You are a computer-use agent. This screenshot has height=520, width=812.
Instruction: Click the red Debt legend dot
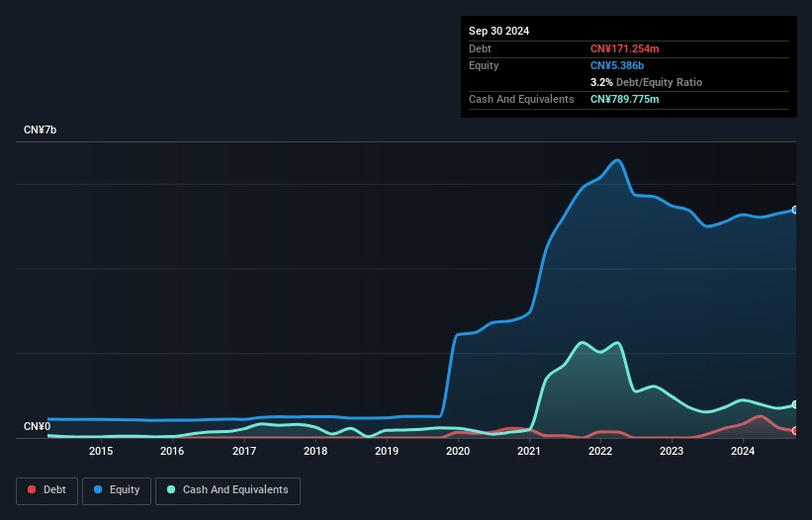pos(32,489)
